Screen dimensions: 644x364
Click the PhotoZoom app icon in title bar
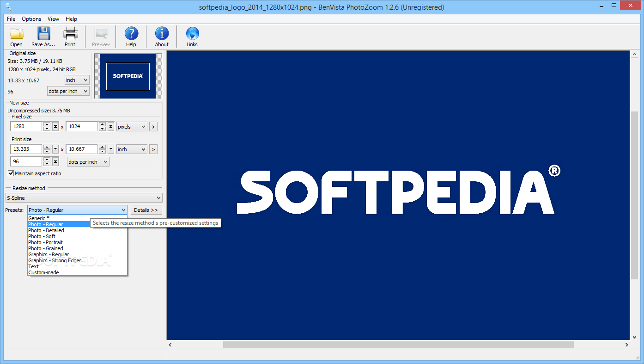point(8,7)
